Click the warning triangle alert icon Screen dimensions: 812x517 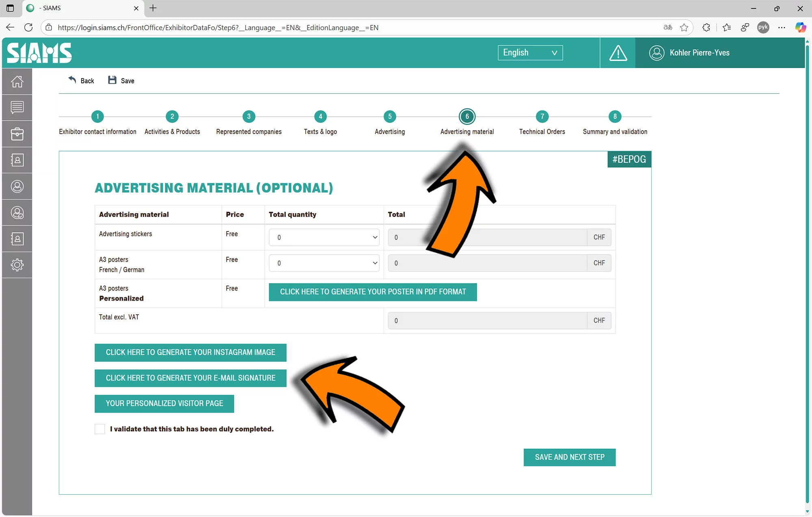[618, 53]
